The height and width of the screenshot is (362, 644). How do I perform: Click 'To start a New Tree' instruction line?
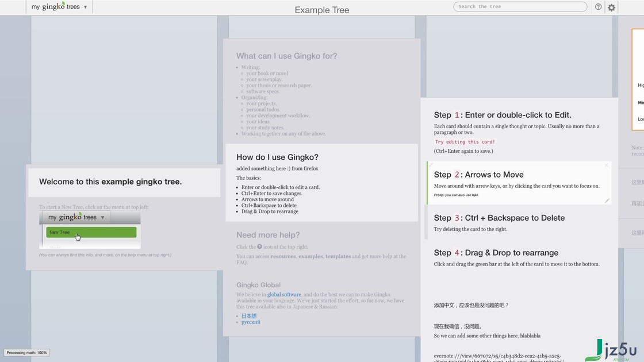pyautogui.click(x=94, y=207)
